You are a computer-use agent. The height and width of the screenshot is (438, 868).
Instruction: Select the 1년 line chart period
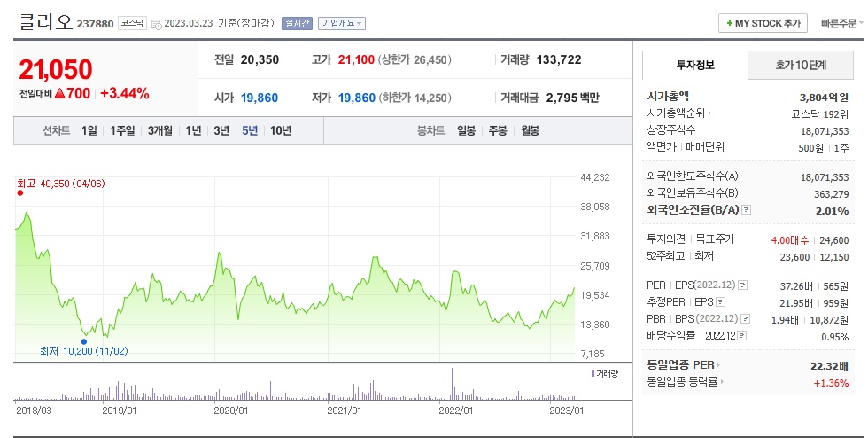click(x=193, y=131)
